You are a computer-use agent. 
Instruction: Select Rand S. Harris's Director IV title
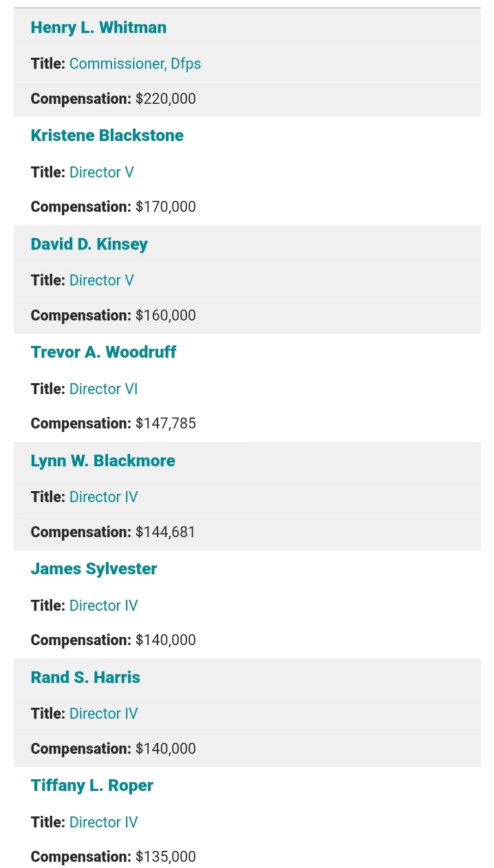[x=103, y=714]
